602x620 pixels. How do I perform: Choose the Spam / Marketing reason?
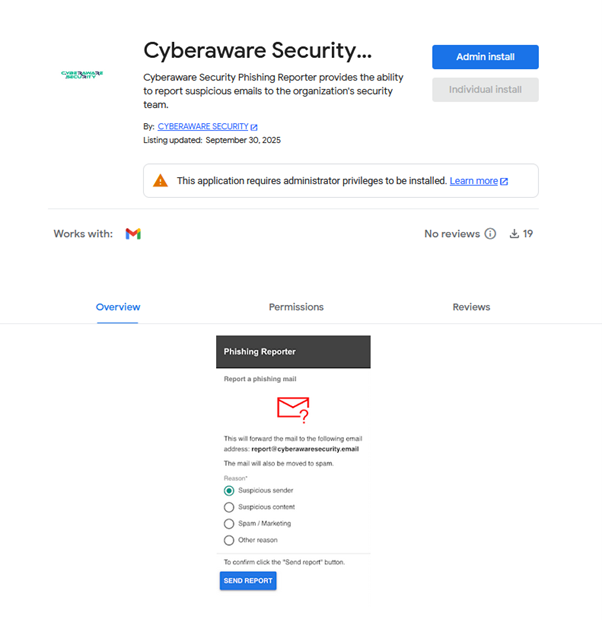229,524
